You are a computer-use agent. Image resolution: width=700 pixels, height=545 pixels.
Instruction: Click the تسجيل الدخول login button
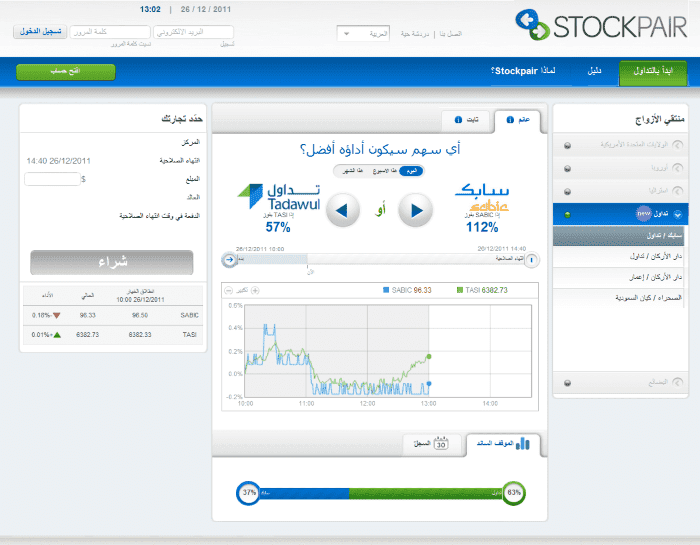tap(40, 31)
